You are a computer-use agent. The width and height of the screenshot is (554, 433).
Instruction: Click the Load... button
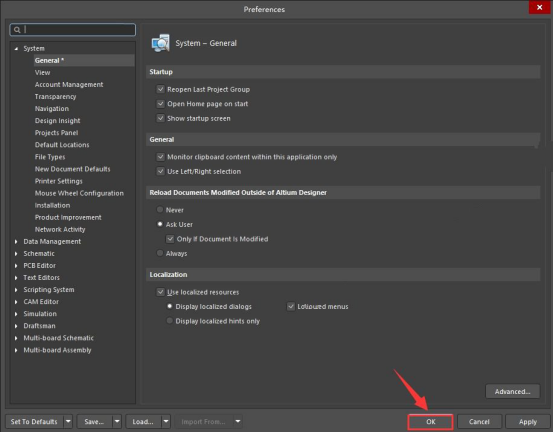tap(143, 421)
